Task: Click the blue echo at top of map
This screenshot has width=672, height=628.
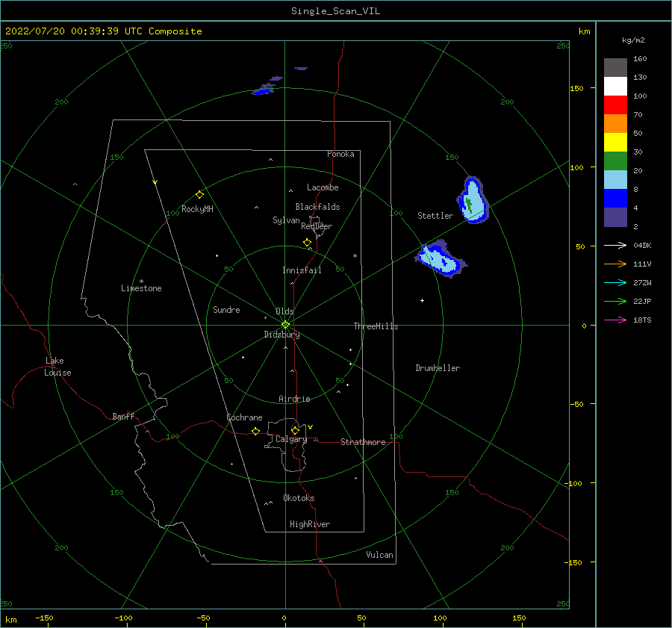Action: tap(262, 91)
